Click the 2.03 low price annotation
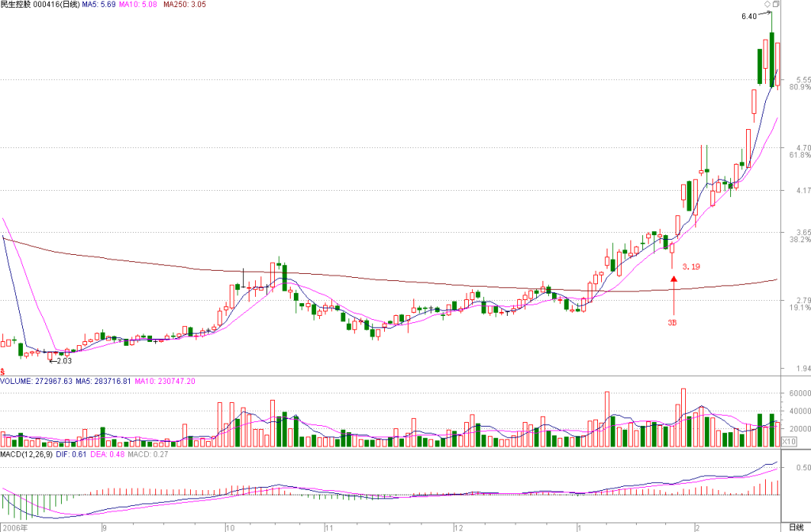The image size is (811, 532). pyautogui.click(x=64, y=361)
